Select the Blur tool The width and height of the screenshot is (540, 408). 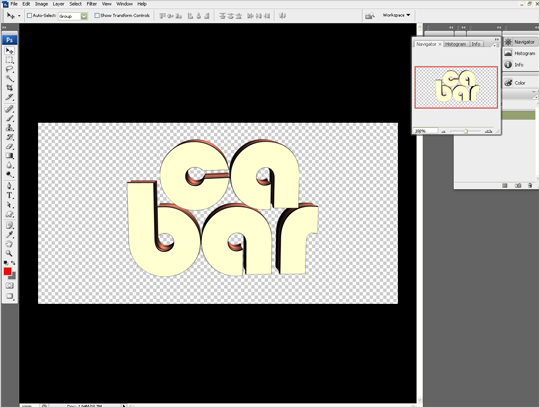[10, 165]
